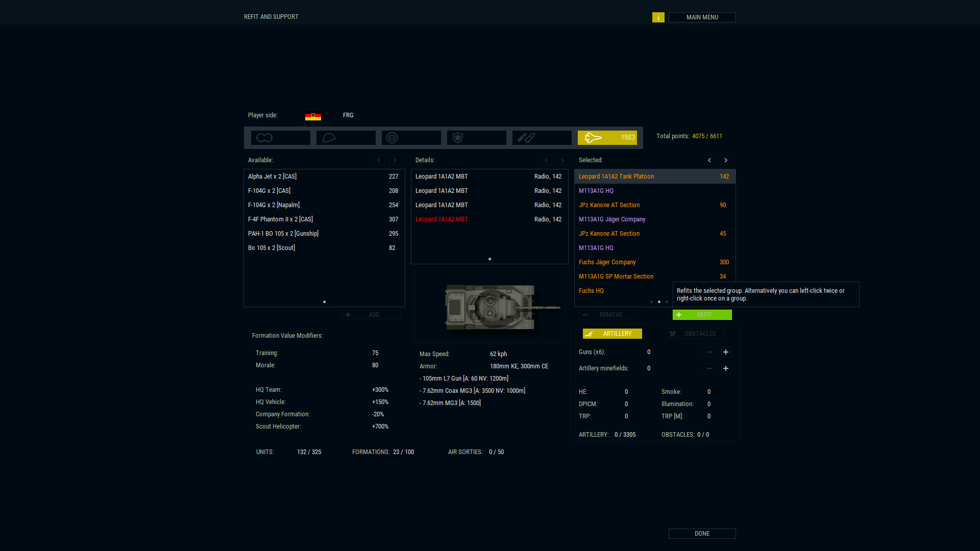Switch to the OBSTACLES tab
This screenshot has height=551, width=980.
[x=695, y=334]
